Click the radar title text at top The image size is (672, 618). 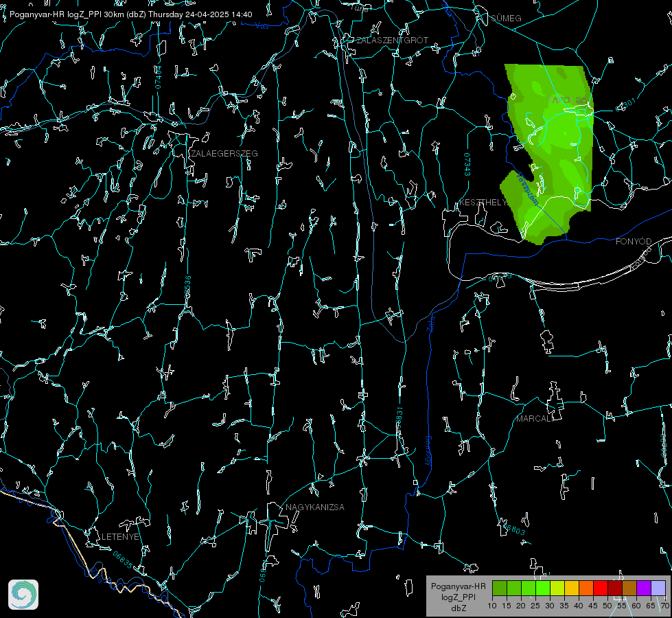point(130,14)
